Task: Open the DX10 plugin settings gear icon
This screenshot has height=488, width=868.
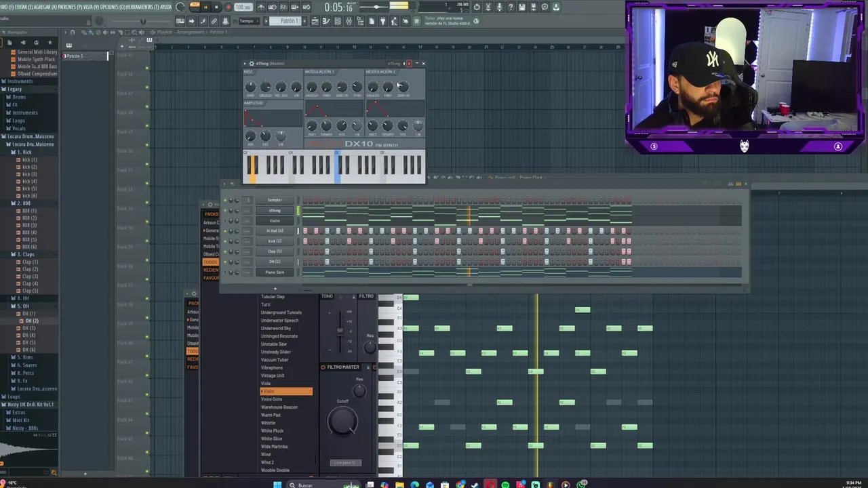Action: coord(250,64)
